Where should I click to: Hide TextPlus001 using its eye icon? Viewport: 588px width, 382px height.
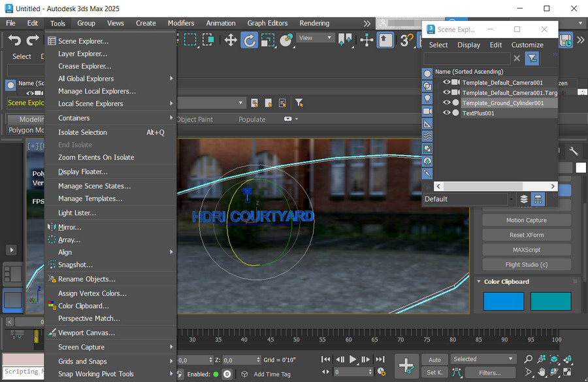click(446, 113)
